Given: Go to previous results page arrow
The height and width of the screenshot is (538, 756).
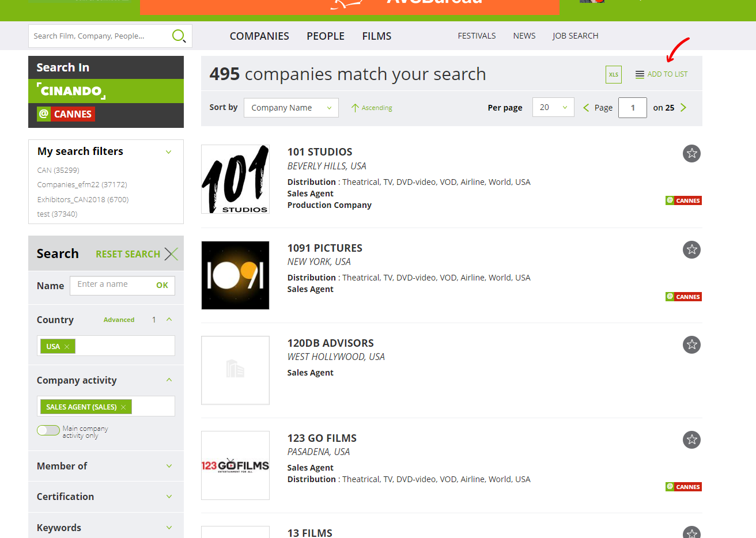Looking at the screenshot, I should (x=586, y=108).
